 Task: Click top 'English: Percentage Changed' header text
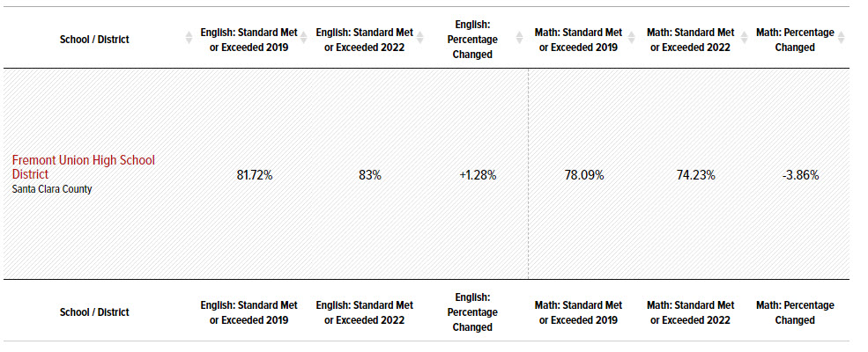472,40
